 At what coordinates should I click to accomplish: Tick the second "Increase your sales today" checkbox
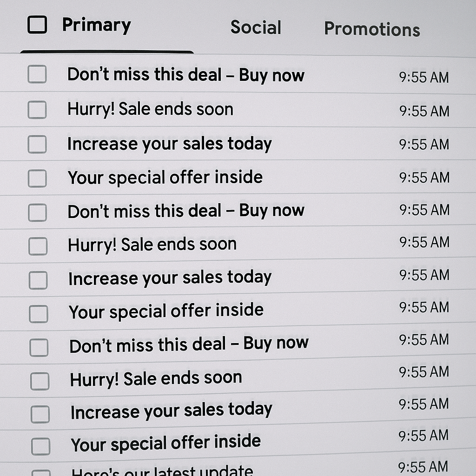tap(38, 280)
